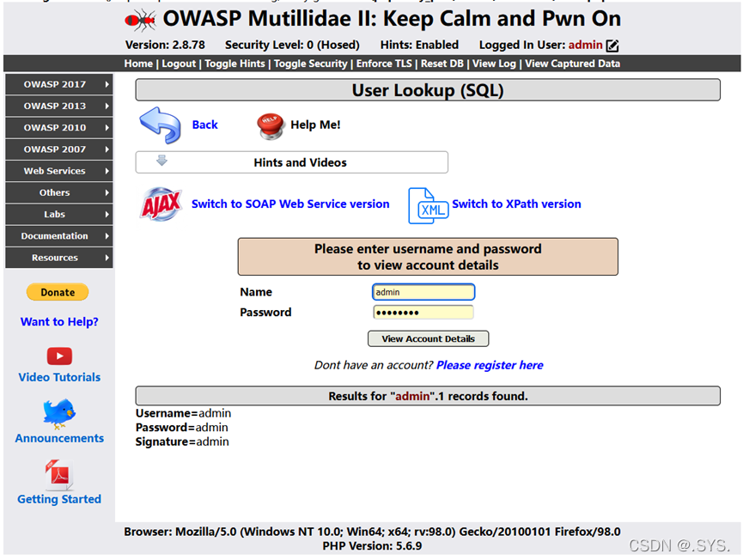Open View Captured Data link
Screen dimensions: 743x560
point(572,64)
